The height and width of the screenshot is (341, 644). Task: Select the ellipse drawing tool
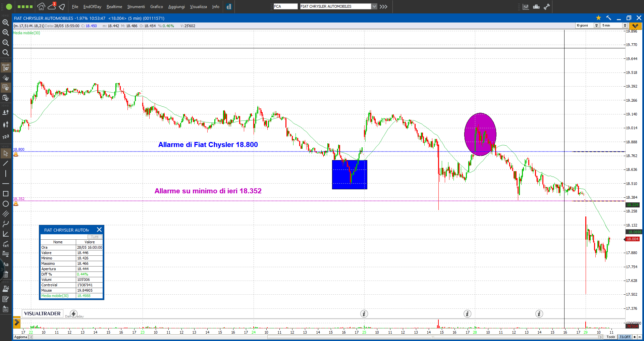tap(6, 204)
